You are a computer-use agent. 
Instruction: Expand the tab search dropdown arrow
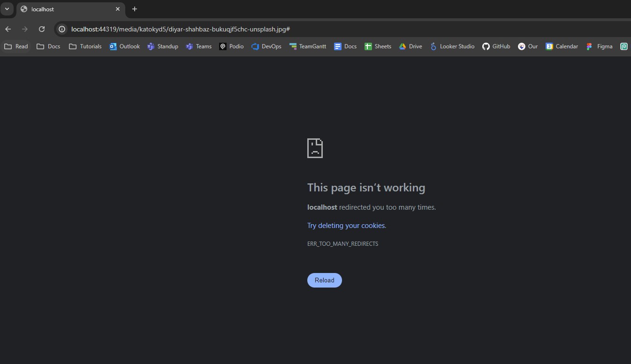pos(7,9)
